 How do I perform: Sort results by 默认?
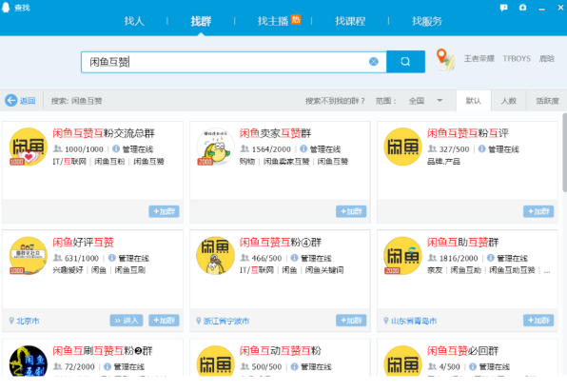click(474, 101)
